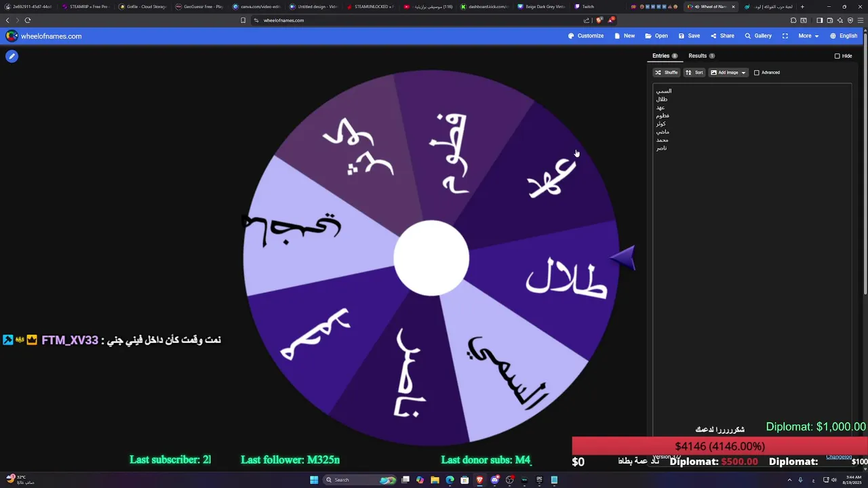
Task: Open the Windows Start menu
Action: [x=314, y=480]
